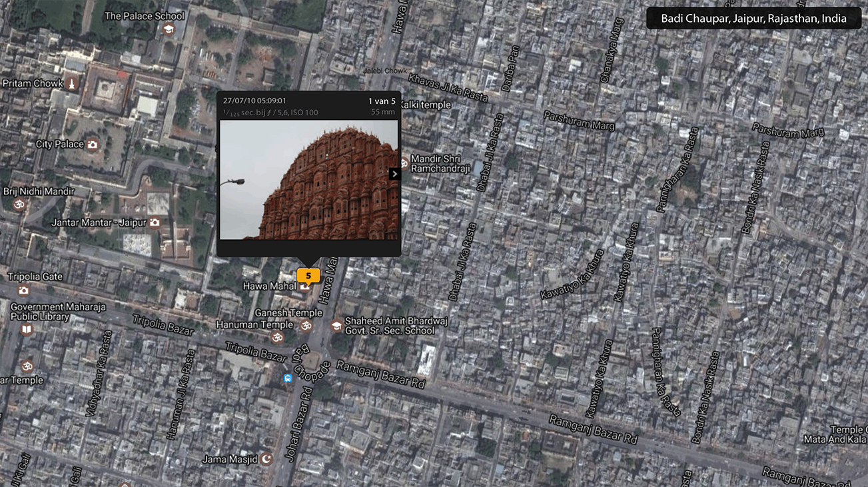This screenshot has height=487, width=868.
Task: Click the shutter speed and ISO 100 text
Action: 270,113
